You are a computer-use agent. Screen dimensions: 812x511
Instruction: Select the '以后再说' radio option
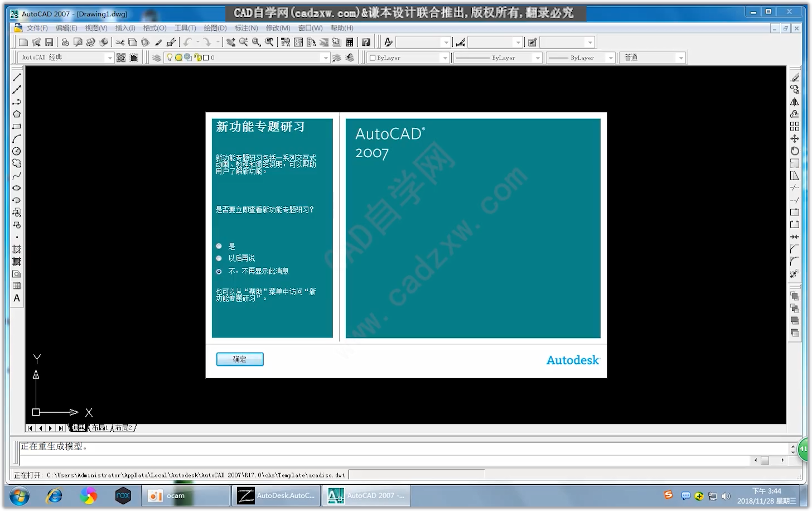tap(219, 258)
